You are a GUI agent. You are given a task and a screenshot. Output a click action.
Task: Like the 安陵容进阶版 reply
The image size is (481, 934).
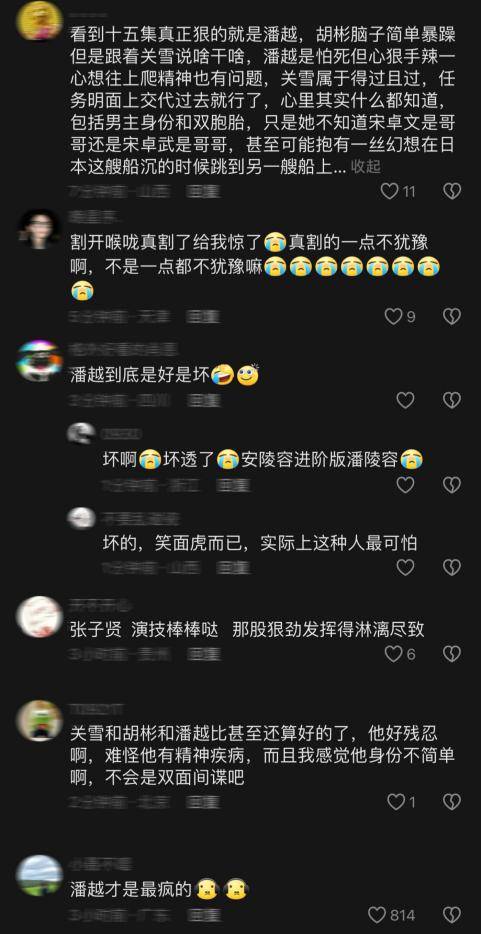(405, 485)
